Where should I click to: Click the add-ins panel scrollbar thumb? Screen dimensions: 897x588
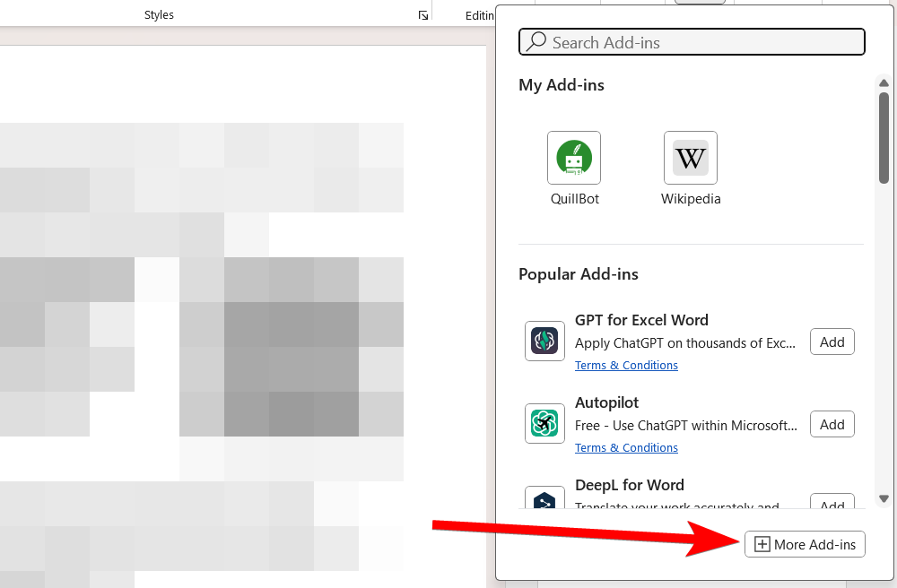pyautogui.click(x=884, y=138)
